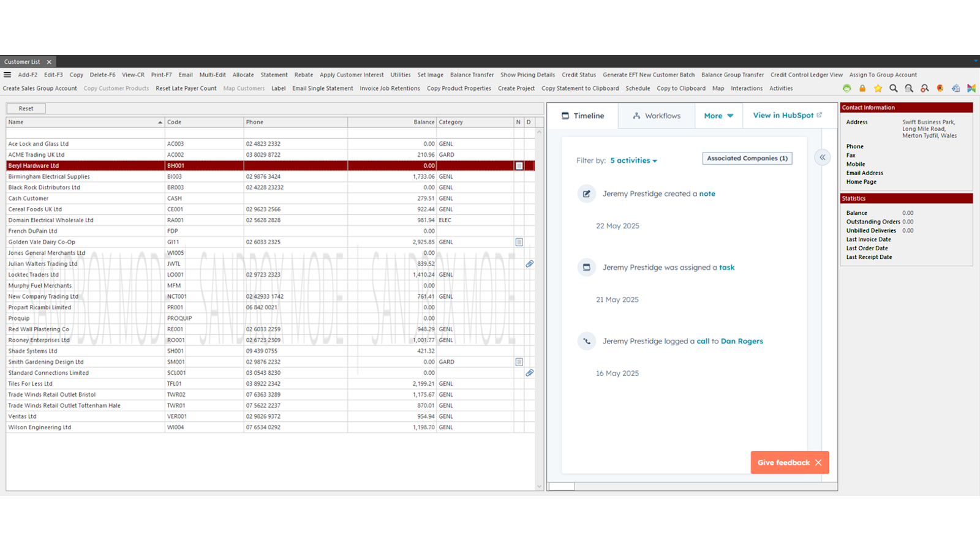
Task: Click the padlock icon in the toolbar
Action: pyautogui.click(x=862, y=88)
